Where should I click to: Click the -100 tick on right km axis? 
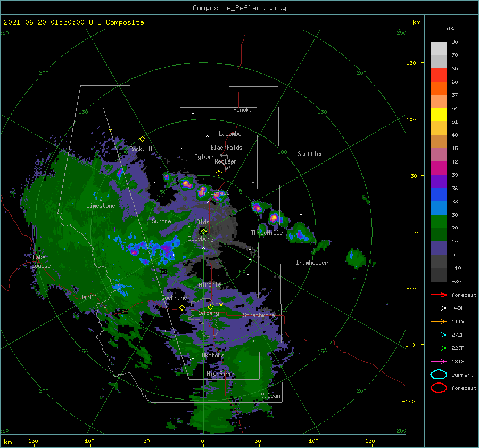pos(409,345)
